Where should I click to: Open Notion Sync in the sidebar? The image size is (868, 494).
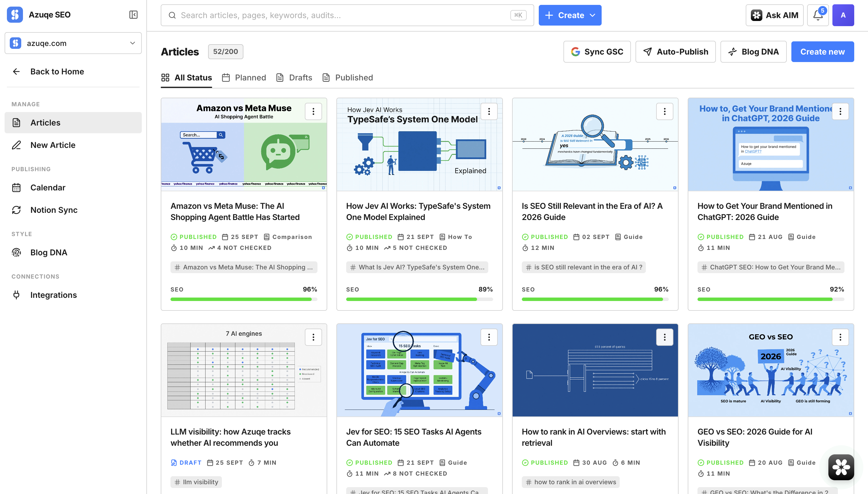tap(73, 210)
